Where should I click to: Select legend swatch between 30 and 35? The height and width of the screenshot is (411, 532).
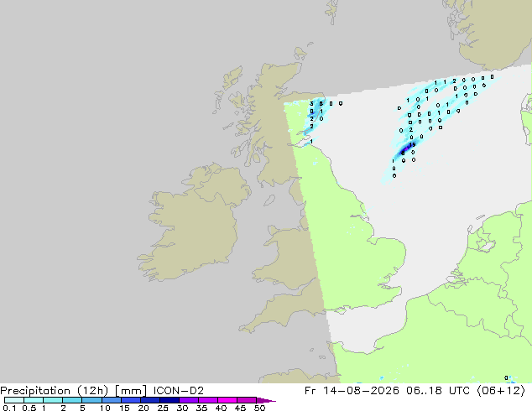click(189, 400)
